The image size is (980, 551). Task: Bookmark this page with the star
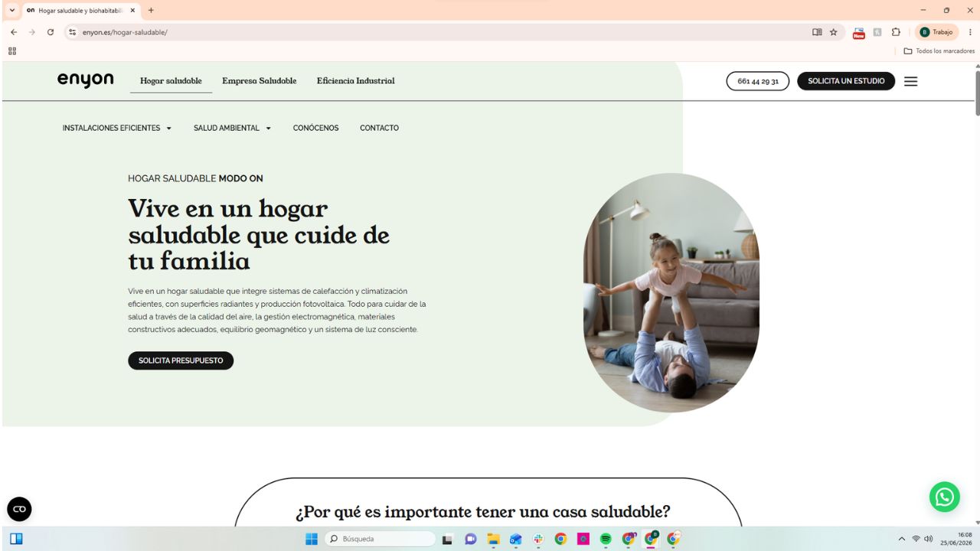click(834, 32)
